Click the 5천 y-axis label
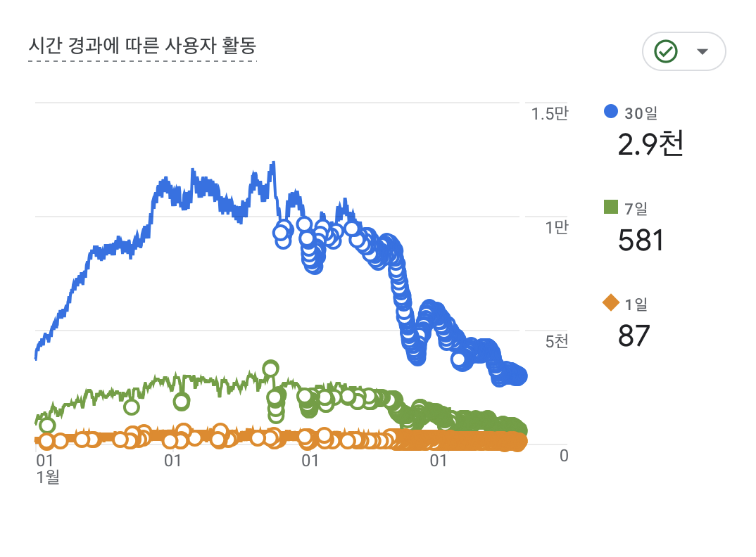 click(x=556, y=342)
